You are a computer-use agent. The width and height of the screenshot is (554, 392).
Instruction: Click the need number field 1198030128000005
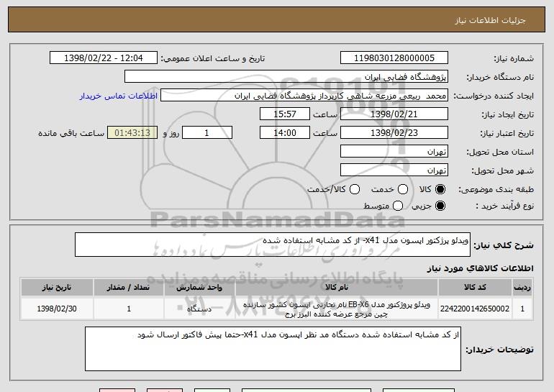click(394, 58)
